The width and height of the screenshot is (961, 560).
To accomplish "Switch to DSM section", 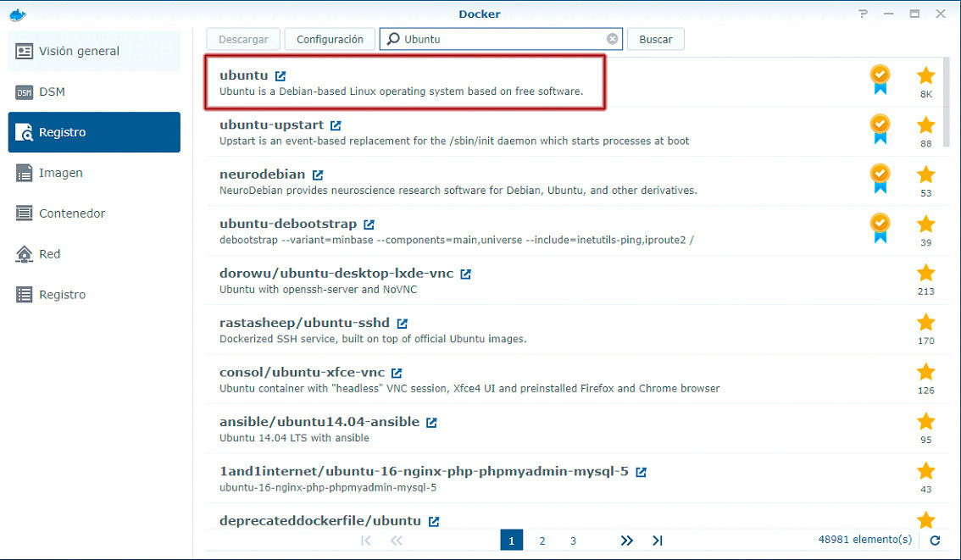I will [94, 91].
